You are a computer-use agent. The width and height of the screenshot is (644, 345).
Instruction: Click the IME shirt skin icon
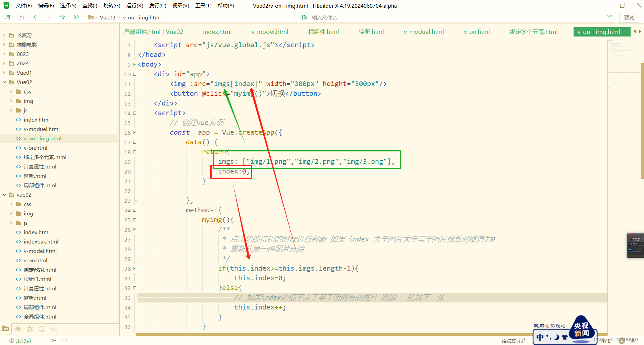(565, 337)
